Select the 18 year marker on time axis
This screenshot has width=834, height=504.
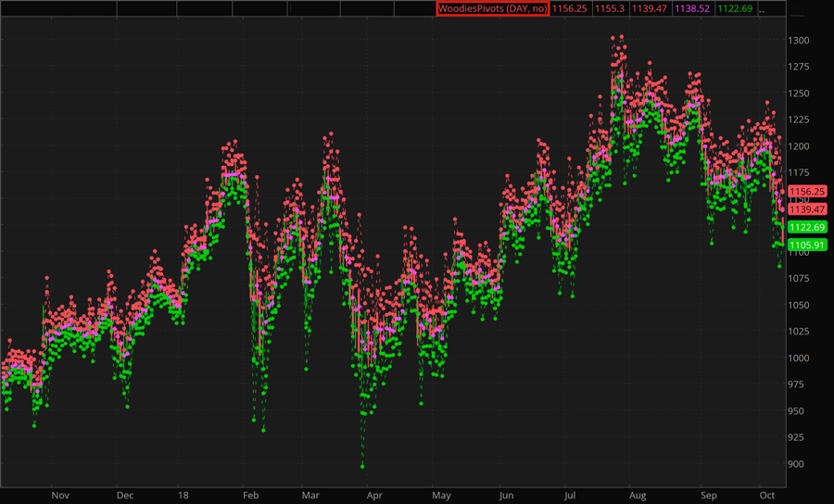pos(183,496)
